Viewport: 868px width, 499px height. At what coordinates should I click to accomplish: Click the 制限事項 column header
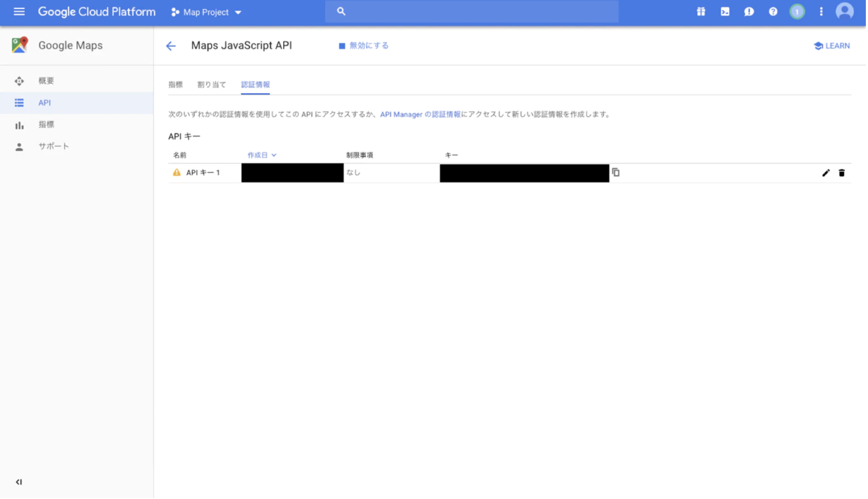(x=360, y=155)
